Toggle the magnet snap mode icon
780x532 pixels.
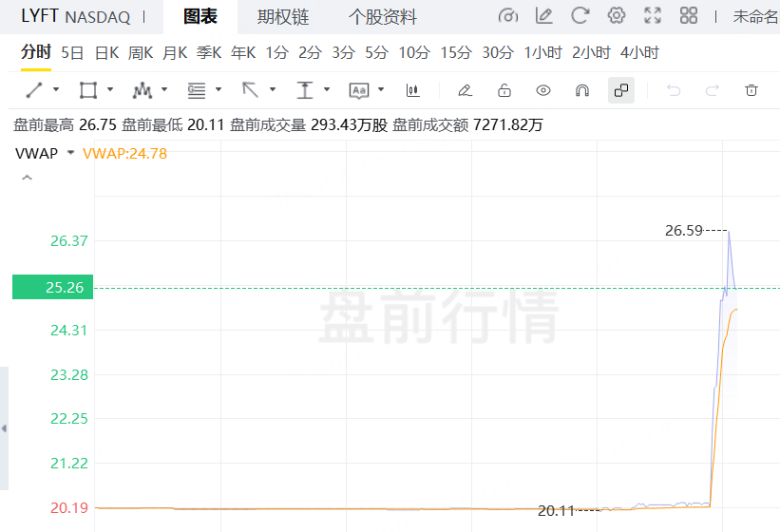click(582, 90)
